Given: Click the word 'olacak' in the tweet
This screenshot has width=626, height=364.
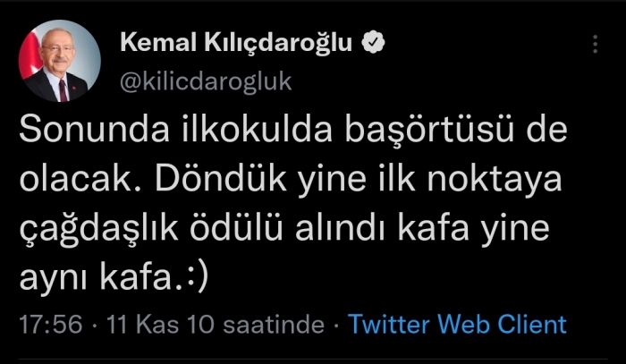Looking at the screenshot, I should coord(76,180).
